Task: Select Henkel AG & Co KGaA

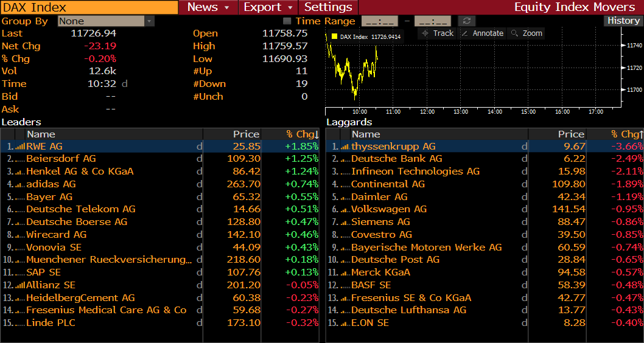Action: (159, 171)
